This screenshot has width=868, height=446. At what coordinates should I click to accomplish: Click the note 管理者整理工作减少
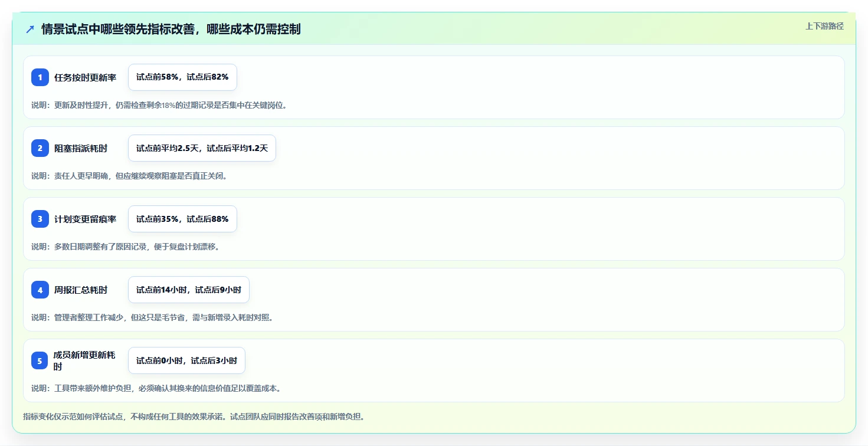point(153,317)
